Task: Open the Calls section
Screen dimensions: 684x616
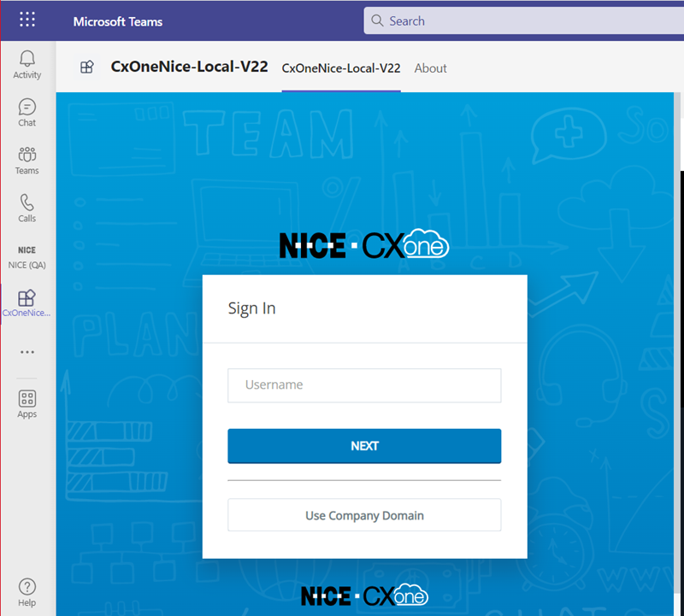Action: click(27, 208)
